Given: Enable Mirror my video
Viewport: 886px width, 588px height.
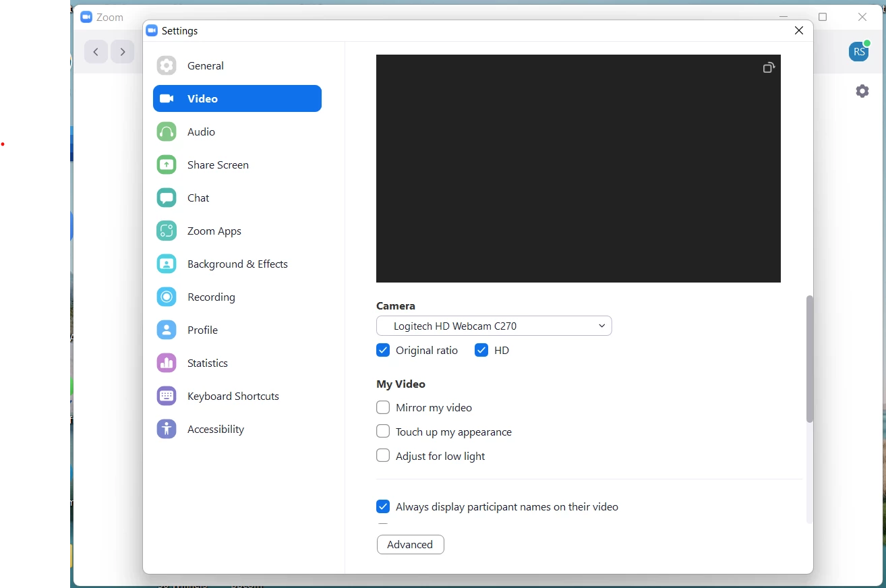Looking at the screenshot, I should click(x=383, y=408).
